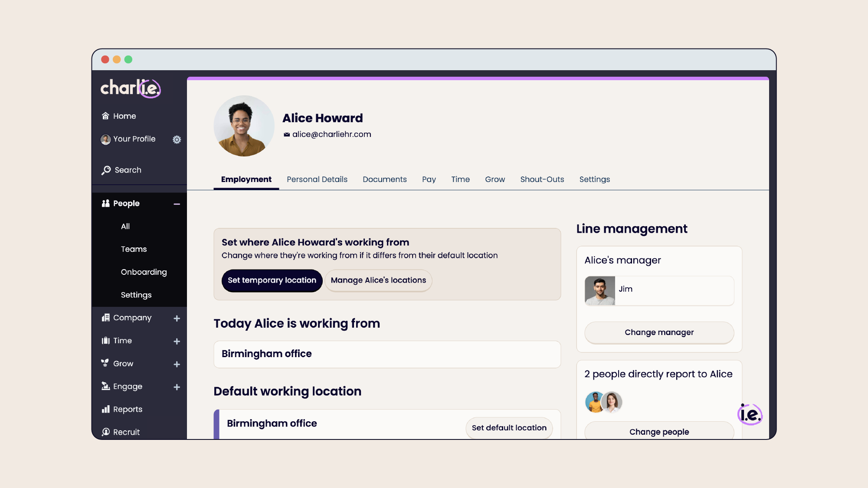This screenshot has width=868, height=488.
Task: Open Teams under People
Action: coord(134,249)
